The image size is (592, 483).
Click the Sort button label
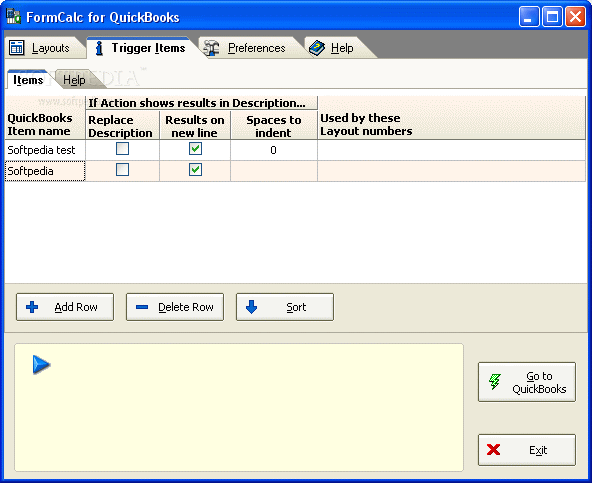pyautogui.click(x=296, y=307)
